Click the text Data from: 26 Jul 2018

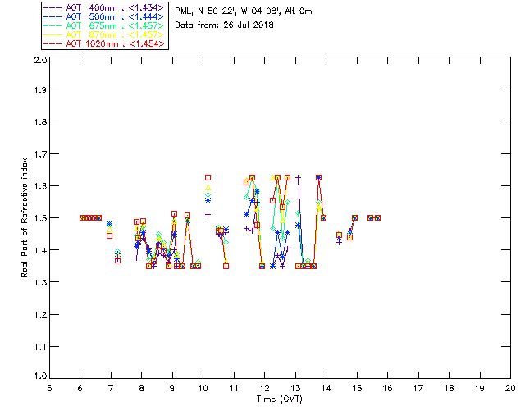pos(224,25)
